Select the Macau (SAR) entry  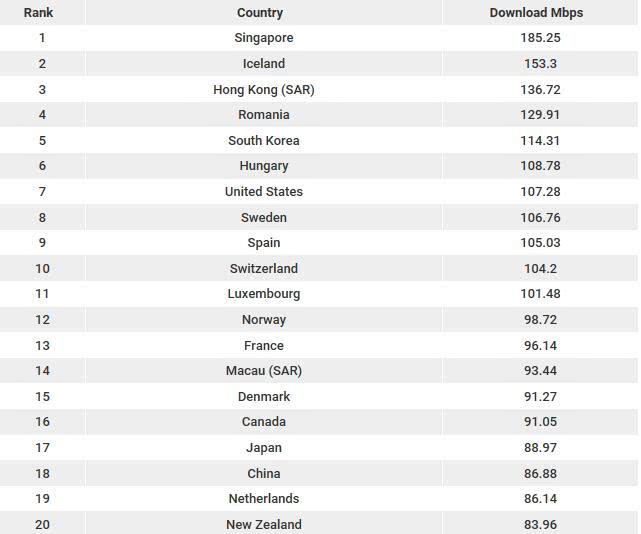(x=263, y=371)
